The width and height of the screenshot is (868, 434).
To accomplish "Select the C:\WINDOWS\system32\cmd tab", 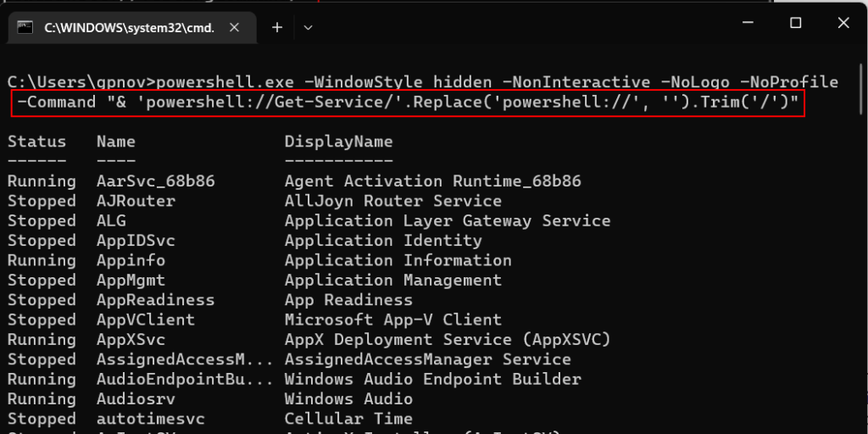I will (127, 27).
